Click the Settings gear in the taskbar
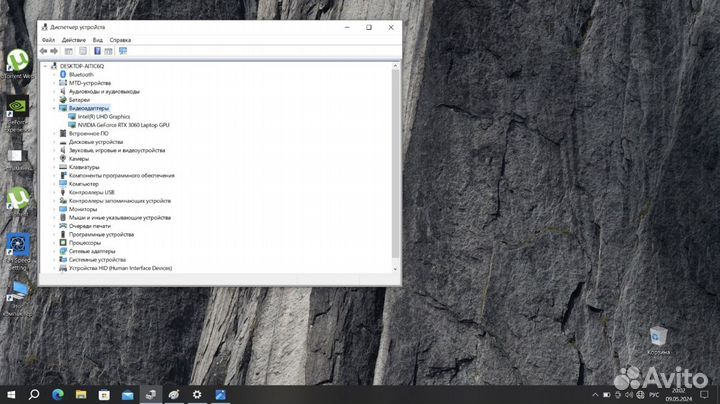This screenshot has height=404, width=720. tap(197, 395)
